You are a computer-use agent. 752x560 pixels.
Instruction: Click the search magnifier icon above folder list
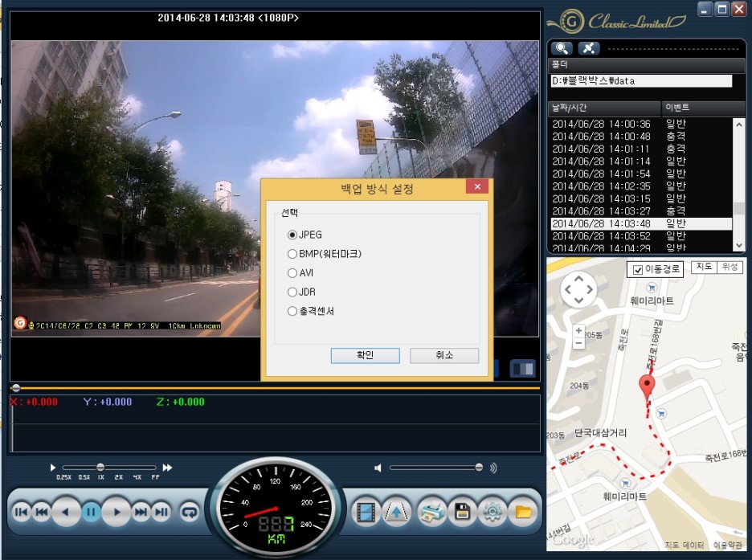click(x=562, y=48)
